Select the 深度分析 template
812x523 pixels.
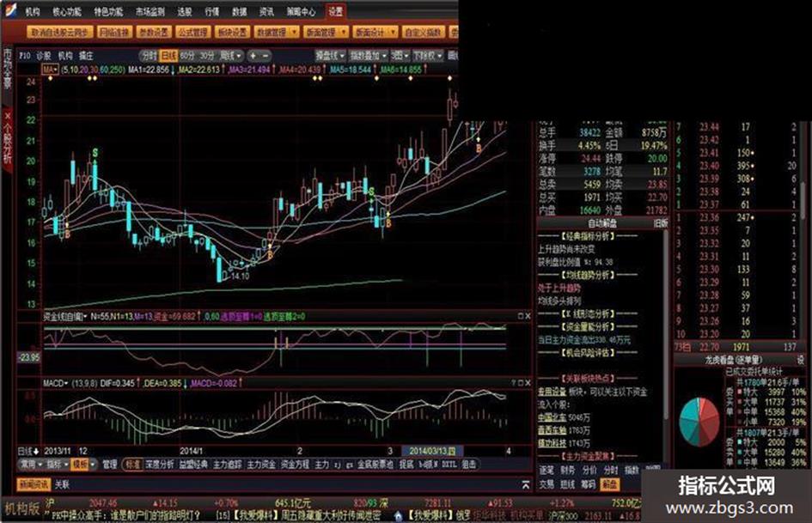(x=160, y=465)
